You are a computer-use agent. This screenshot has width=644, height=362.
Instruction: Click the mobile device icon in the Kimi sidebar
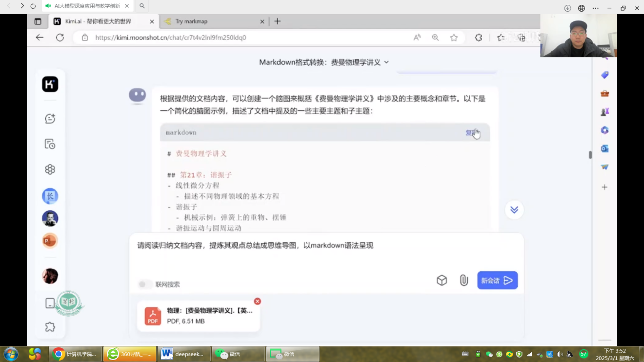click(x=50, y=303)
